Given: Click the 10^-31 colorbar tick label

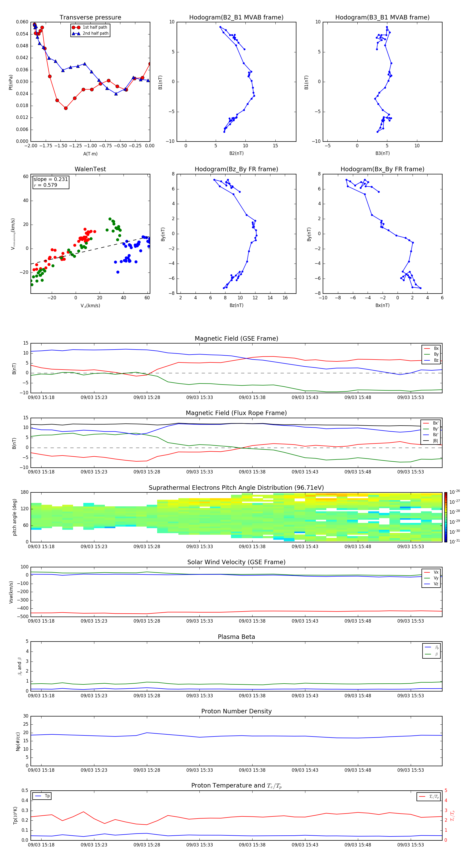Looking at the screenshot, I should pyautogui.click(x=455, y=542).
